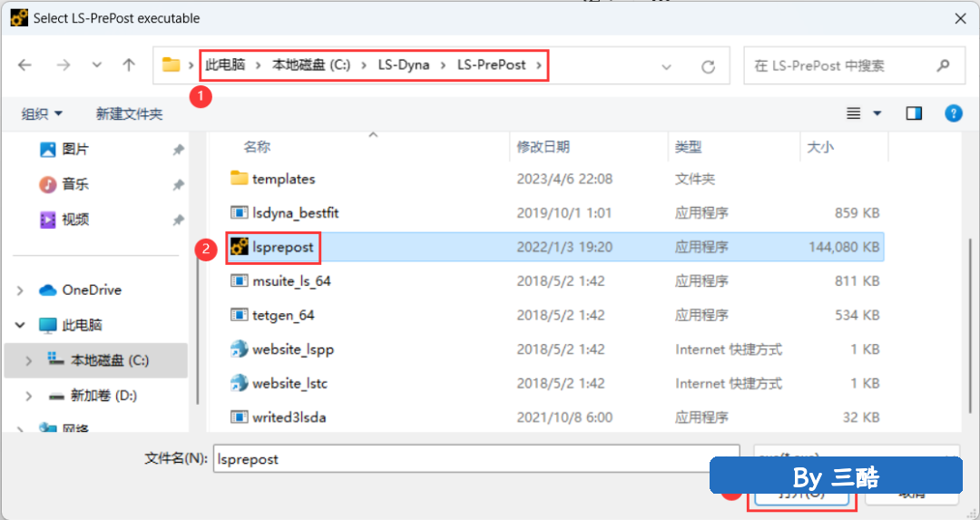Open the 组织 menu
This screenshot has width=980, height=520.
click(x=42, y=113)
